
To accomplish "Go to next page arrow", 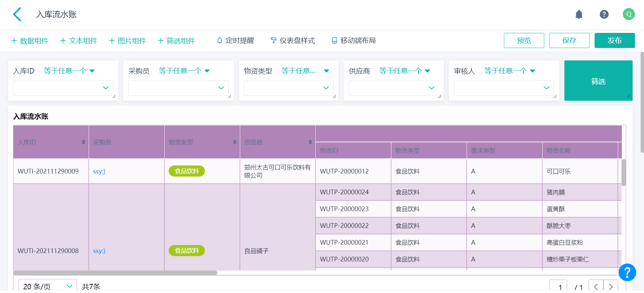I will coord(610,286).
